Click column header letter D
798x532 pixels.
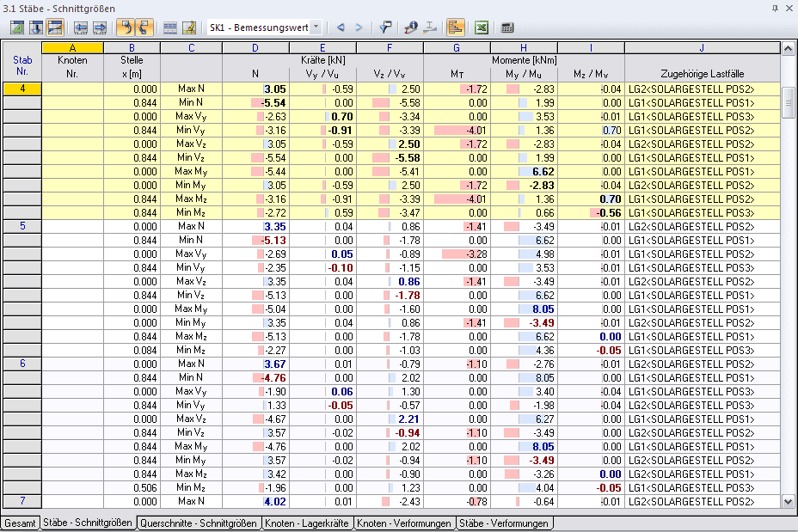255,47
